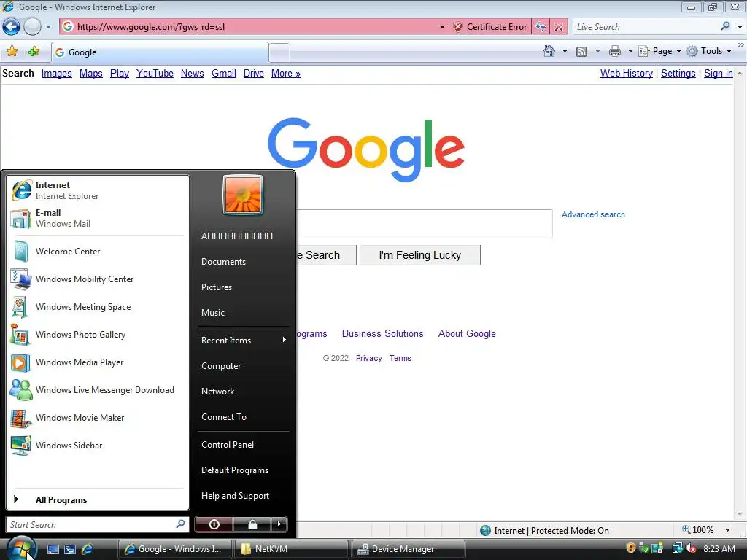This screenshot has width=747, height=560.
Task: Click the About Google link
Action: click(x=467, y=334)
